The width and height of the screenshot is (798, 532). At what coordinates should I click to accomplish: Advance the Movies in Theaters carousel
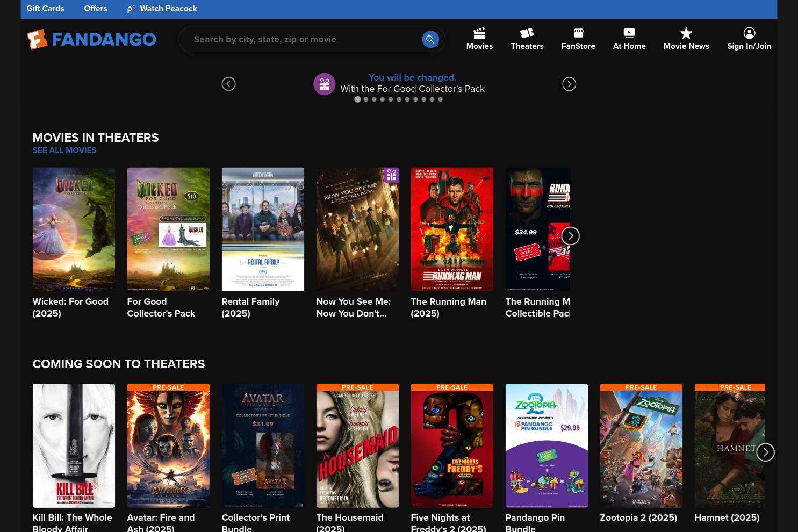click(571, 235)
